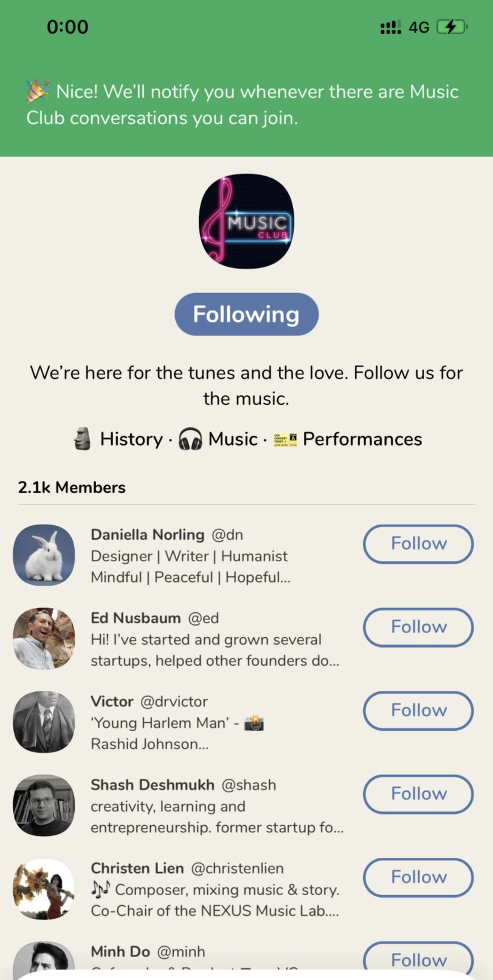493x980 pixels.
Task: View Victor's black-and-white avatar
Action: (44, 722)
